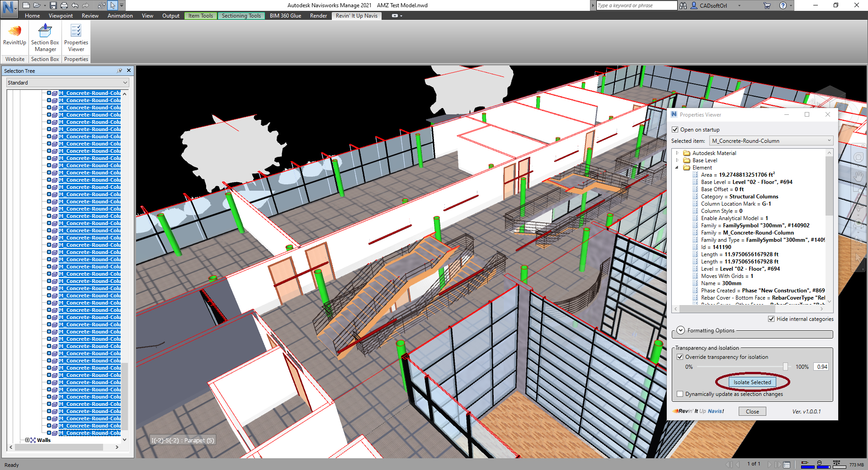The image size is (868, 470).
Task: Toggle Hide internal categories checkbox
Action: pos(771,319)
